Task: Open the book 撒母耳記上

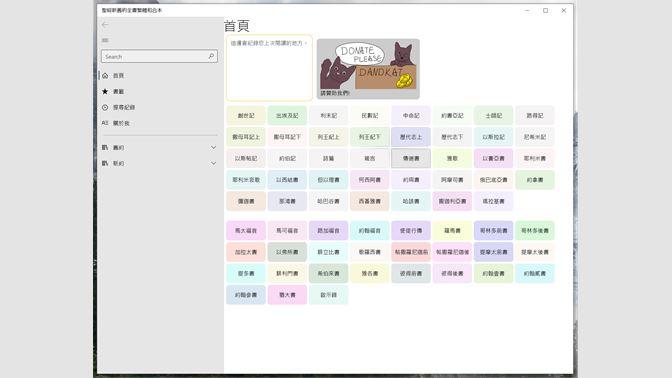Action: coord(246,137)
